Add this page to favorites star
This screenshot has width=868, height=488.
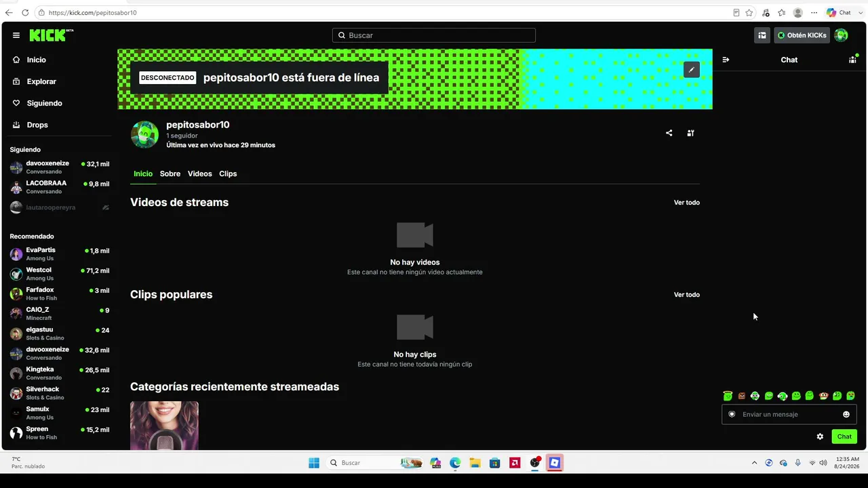pyautogui.click(x=749, y=12)
